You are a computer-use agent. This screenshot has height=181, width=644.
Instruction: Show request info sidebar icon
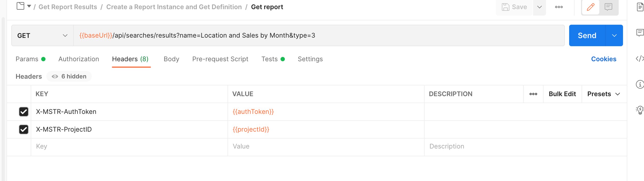point(640,84)
